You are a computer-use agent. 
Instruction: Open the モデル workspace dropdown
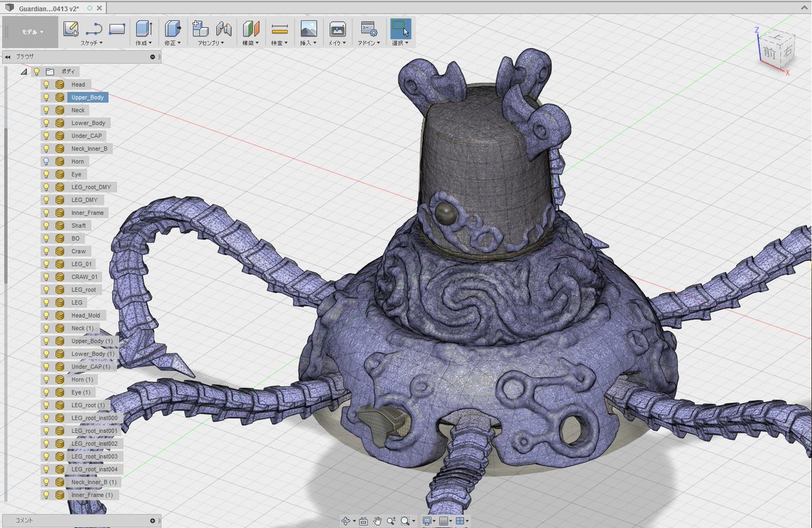coord(32,32)
